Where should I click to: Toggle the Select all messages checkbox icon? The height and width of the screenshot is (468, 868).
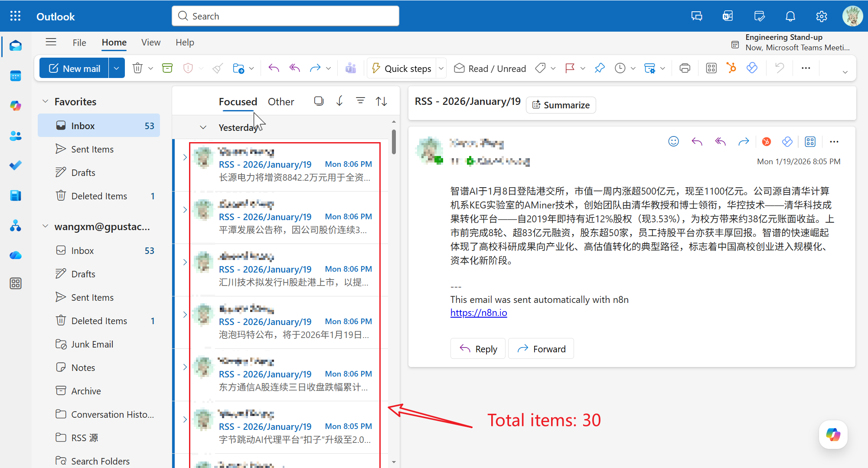point(319,101)
